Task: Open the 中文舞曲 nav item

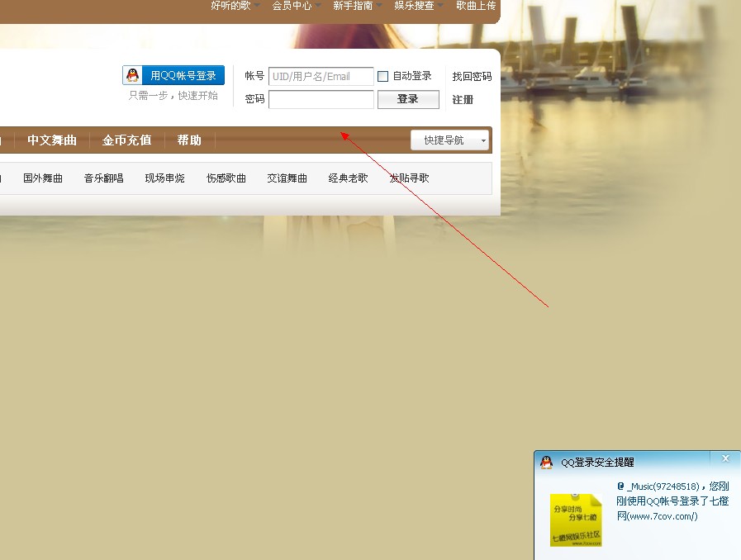Action: 52,140
